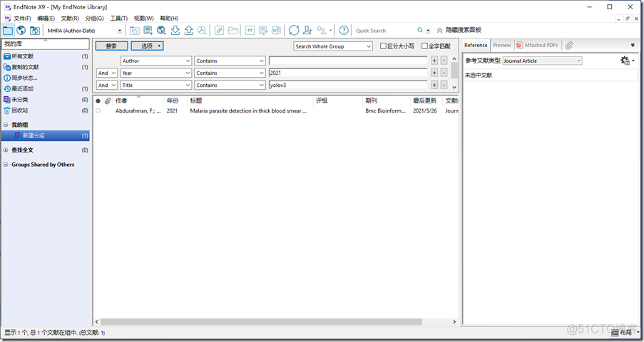Click the Insert Citation quote icon
The image size is (644, 342).
250,31
